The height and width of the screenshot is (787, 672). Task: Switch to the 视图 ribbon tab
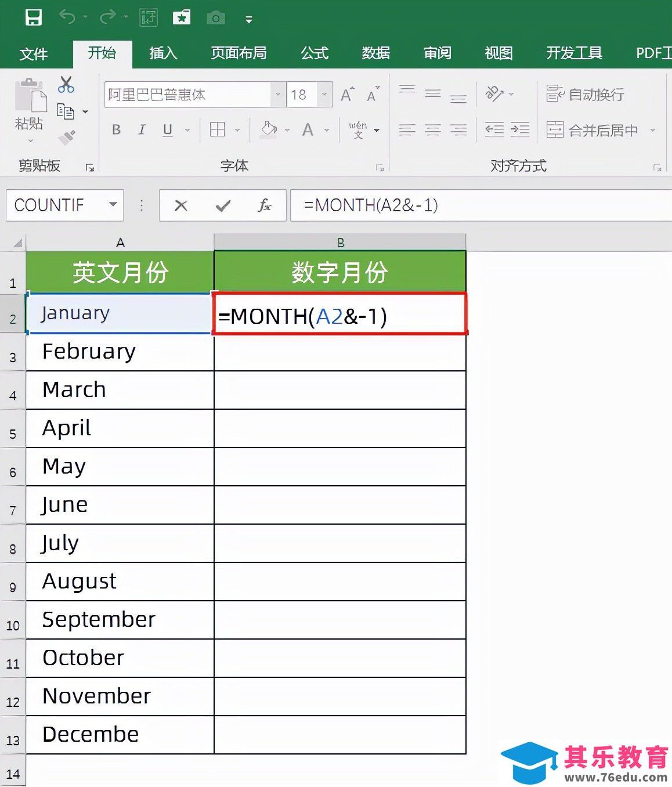(499, 53)
